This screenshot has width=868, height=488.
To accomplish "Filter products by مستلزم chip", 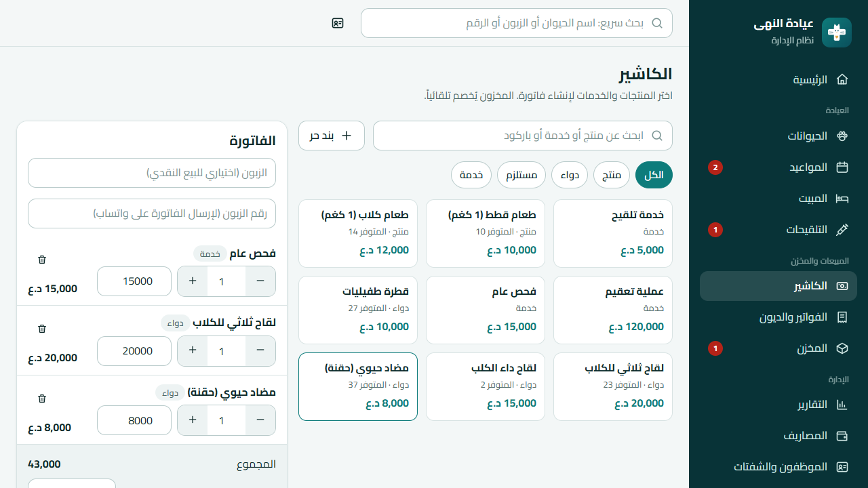I will tap(521, 175).
